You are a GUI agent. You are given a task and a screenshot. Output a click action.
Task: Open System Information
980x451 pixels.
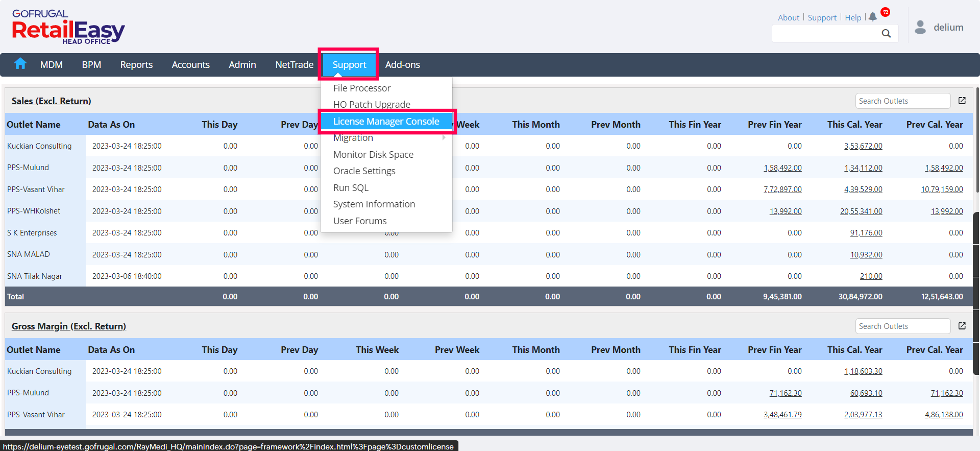[x=374, y=204]
